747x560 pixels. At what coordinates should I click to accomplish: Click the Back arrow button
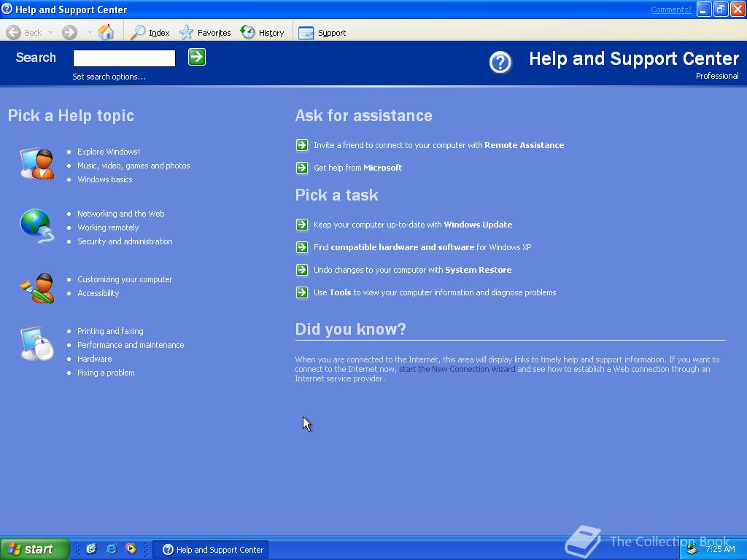coord(14,32)
